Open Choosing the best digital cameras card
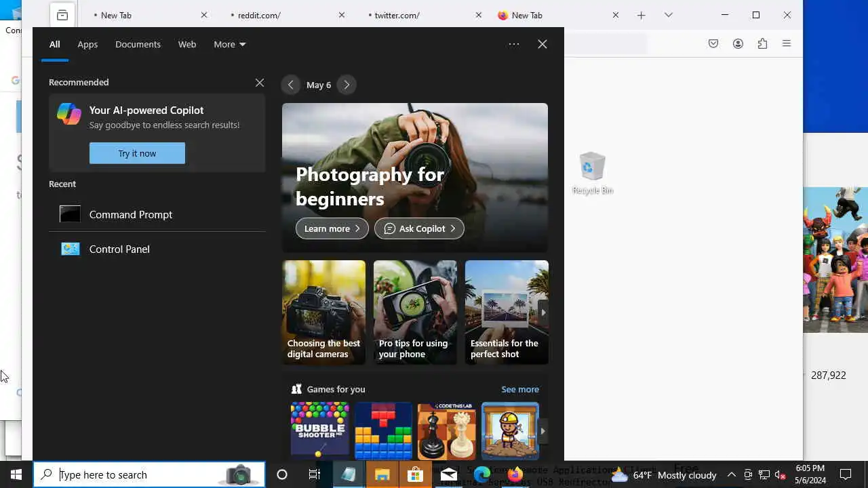Screen dimensions: 868x488 (323, 312)
